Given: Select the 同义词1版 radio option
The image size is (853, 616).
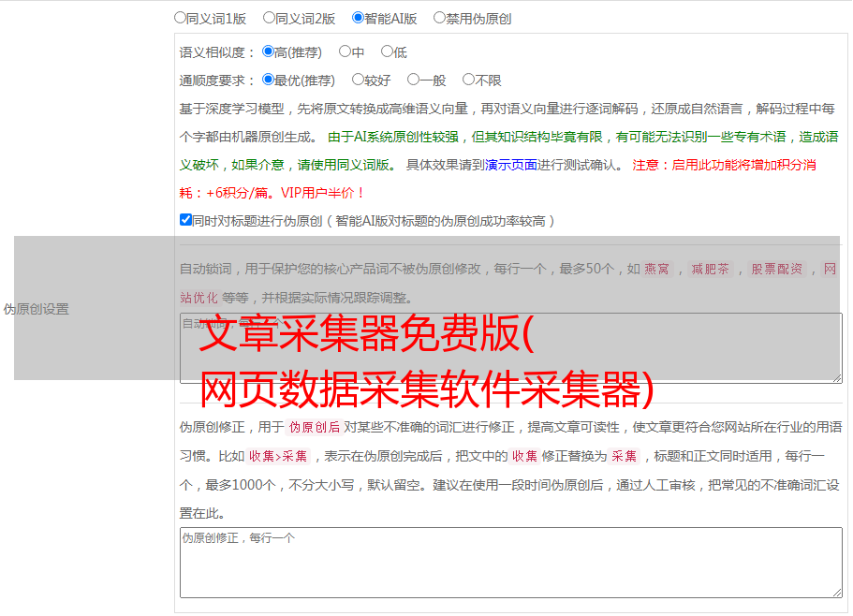Looking at the screenshot, I should pyautogui.click(x=181, y=18).
